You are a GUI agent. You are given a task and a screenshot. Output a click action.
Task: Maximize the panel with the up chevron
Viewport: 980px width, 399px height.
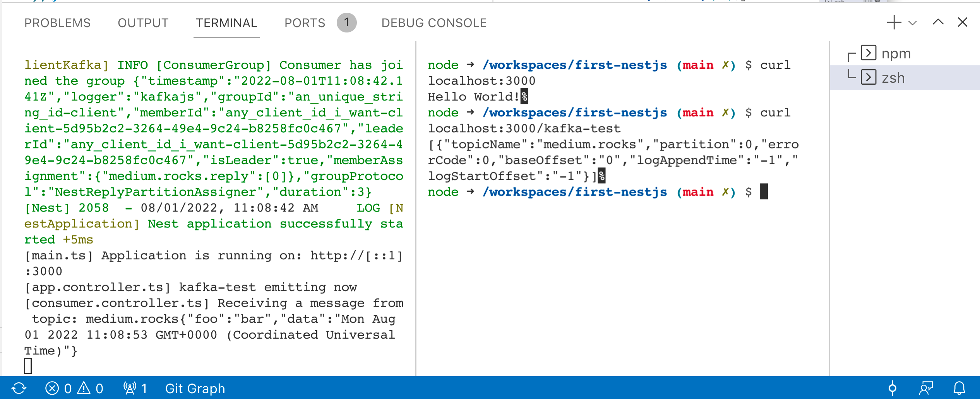pos(938,22)
